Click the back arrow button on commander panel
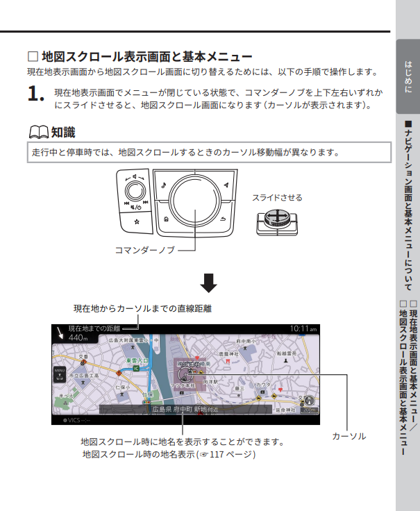Viewport: 420px width, 511px height. click(223, 219)
